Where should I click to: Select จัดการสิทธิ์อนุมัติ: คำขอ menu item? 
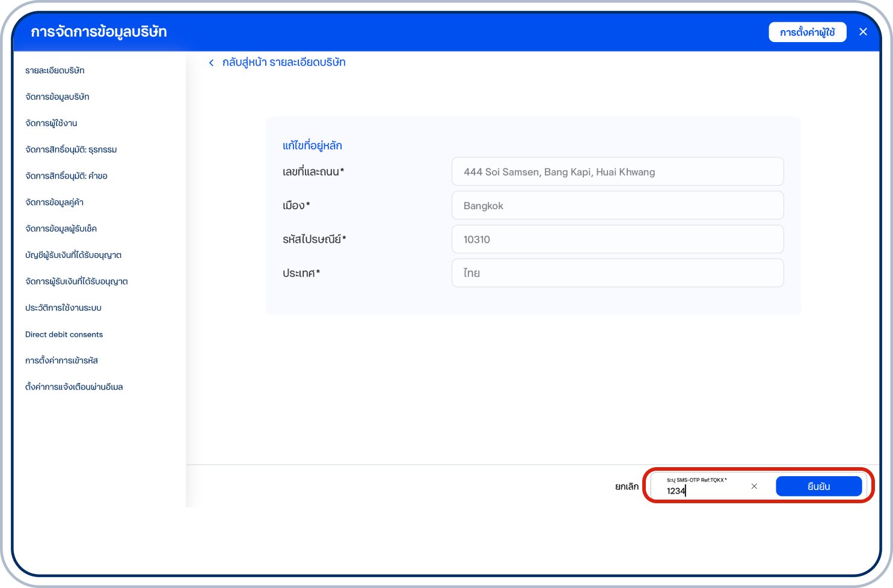(x=66, y=176)
